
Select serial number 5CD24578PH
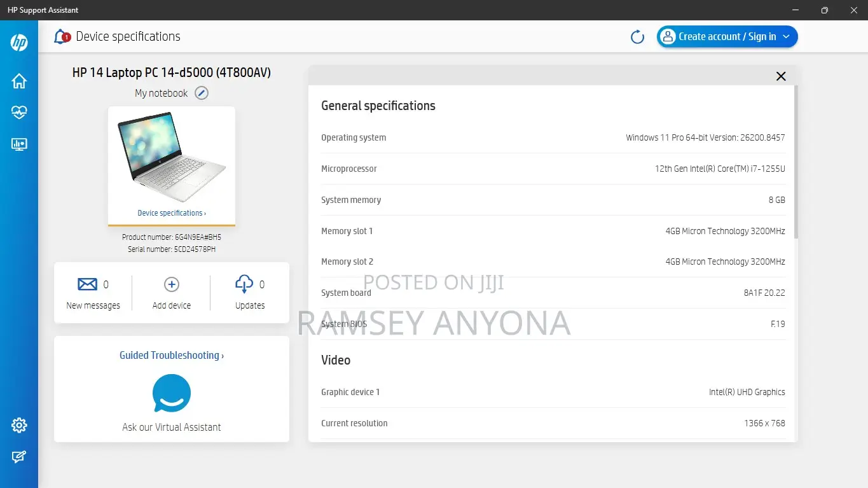tap(195, 249)
